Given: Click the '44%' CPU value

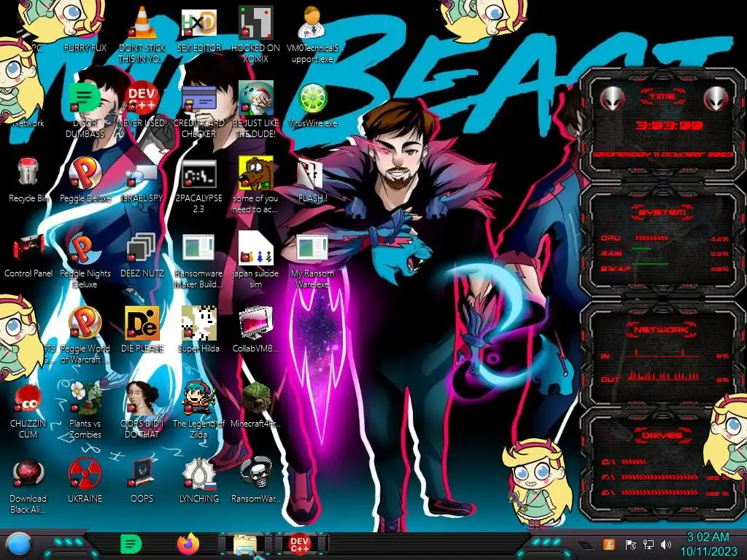Looking at the screenshot, I should coord(719,239).
